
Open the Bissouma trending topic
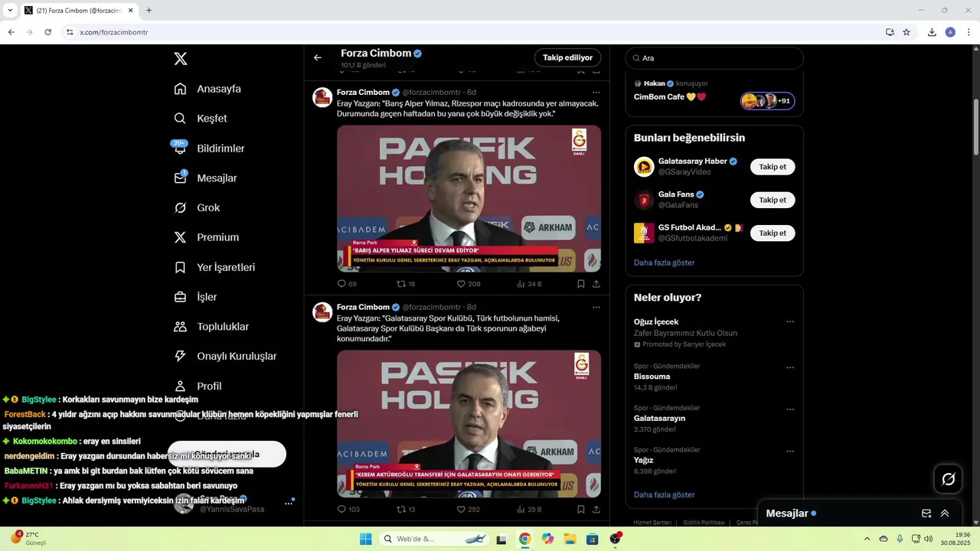pyautogui.click(x=652, y=377)
